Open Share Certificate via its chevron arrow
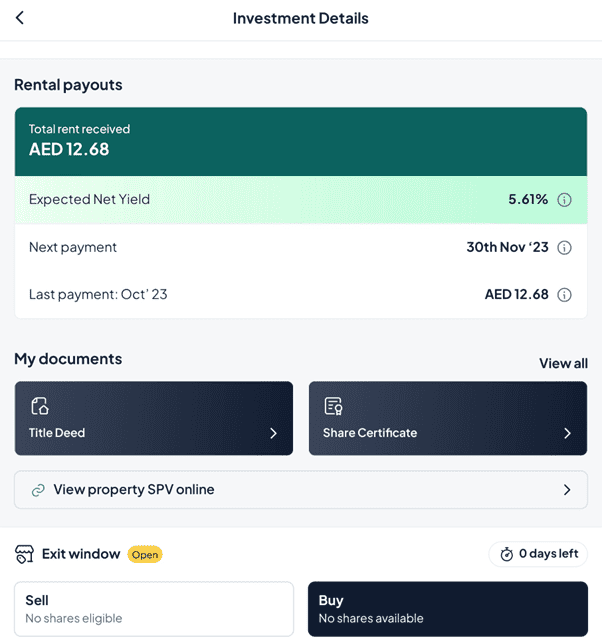Viewport: 602px width, 643px height. tap(567, 433)
